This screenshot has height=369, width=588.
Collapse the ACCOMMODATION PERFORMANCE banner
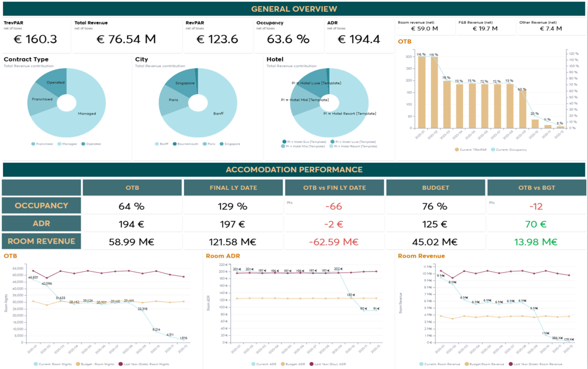pyautogui.click(x=294, y=170)
